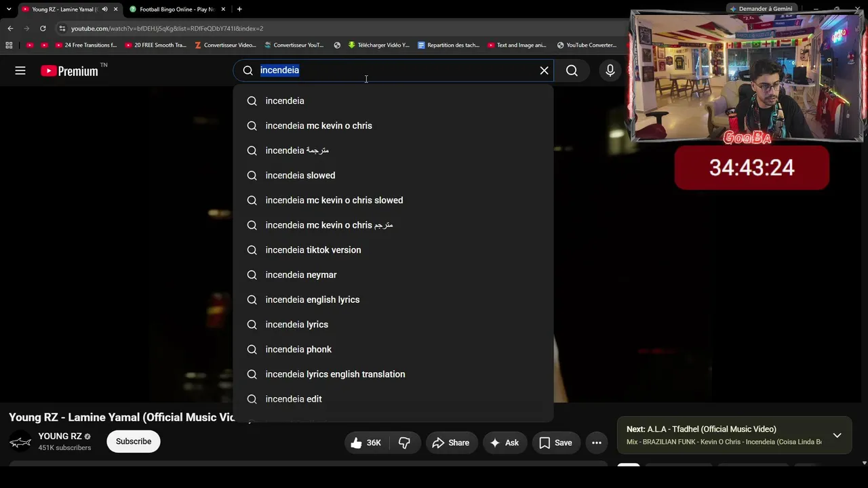Select the "incendeia english lyrics" suggestion

click(393, 300)
